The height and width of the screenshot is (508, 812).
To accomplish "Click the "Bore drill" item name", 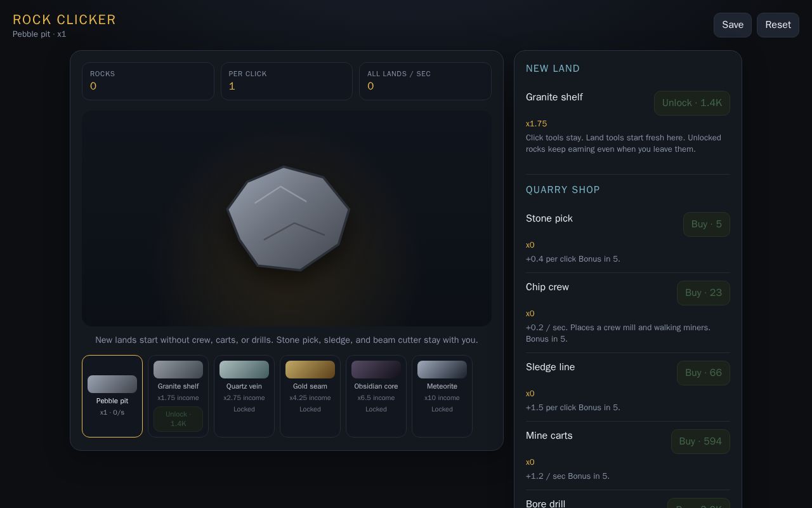I will point(546,504).
